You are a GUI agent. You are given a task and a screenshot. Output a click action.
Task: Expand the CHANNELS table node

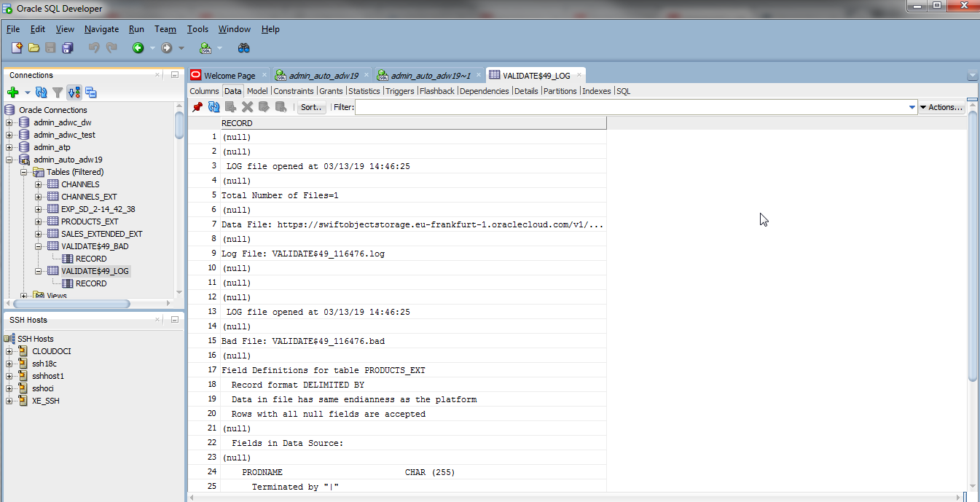[39, 184]
